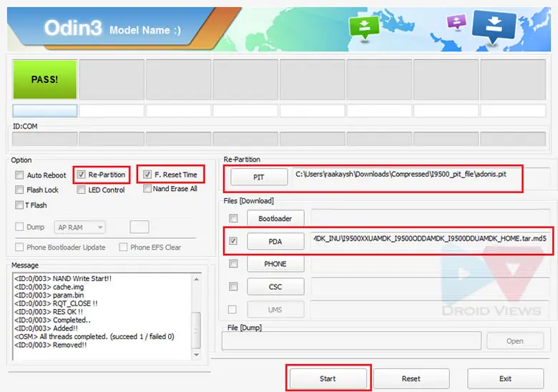Click the message log scroll down arrow
The image size is (558, 392).
(197, 355)
